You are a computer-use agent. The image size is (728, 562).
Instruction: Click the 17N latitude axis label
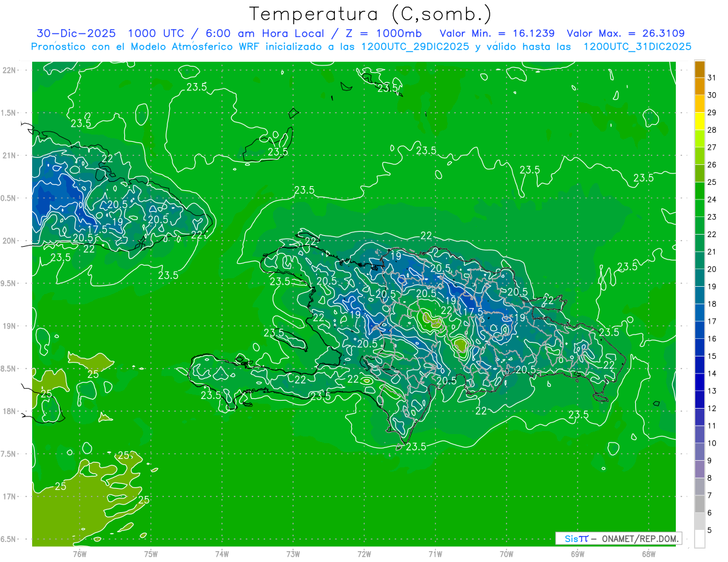(10, 497)
